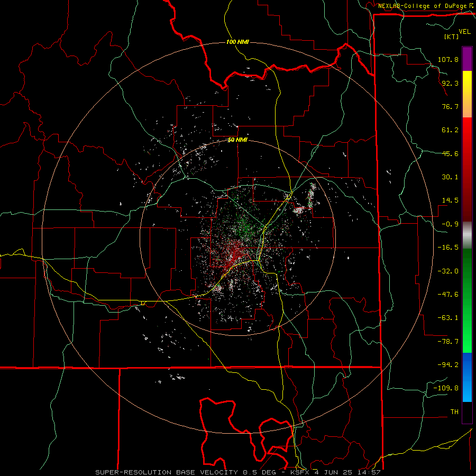Click the -63.1 velocity scale value
The height and width of the screenshot is (476, 476).
tap(448, 318)
